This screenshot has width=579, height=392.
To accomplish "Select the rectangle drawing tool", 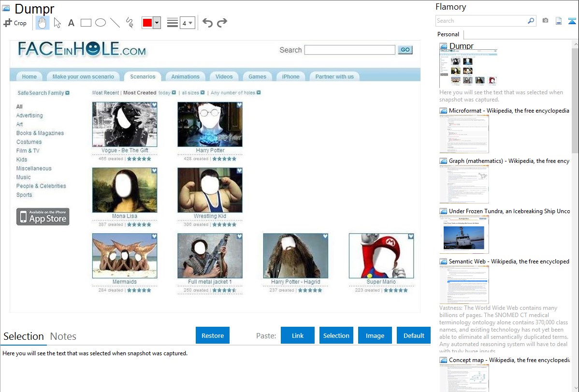I will click(x=86, y=23).
